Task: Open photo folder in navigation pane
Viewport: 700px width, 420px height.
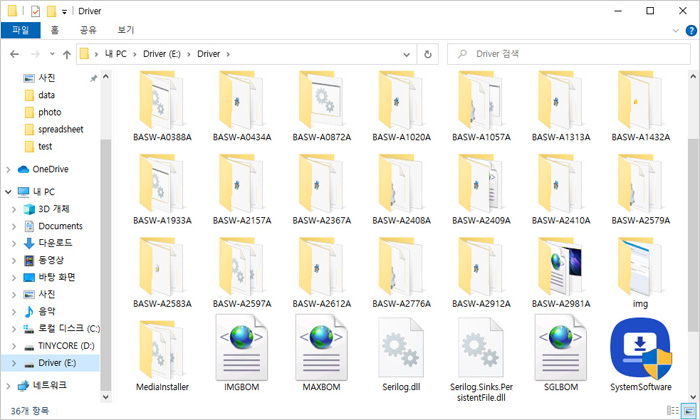Action: 50,112
